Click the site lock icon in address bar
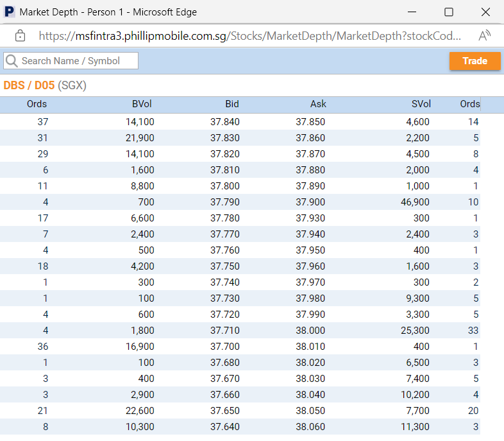504x441 pixels. 20,36
